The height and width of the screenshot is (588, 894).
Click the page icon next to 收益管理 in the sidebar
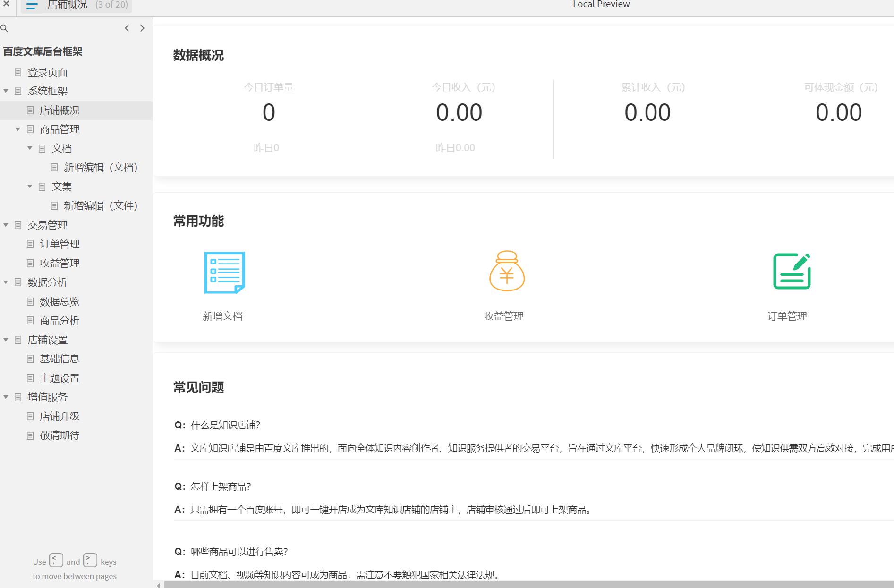click(x=30, y=263)
